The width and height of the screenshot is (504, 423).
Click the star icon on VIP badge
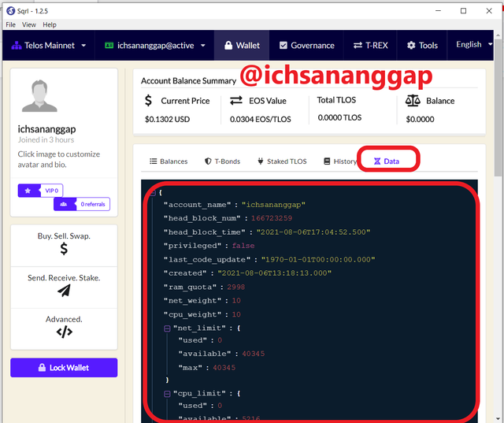(28, 191)
